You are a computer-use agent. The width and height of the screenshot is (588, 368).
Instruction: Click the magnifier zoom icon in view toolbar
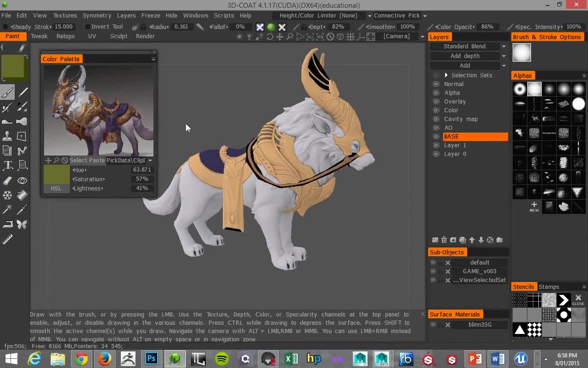pos(290,37)
